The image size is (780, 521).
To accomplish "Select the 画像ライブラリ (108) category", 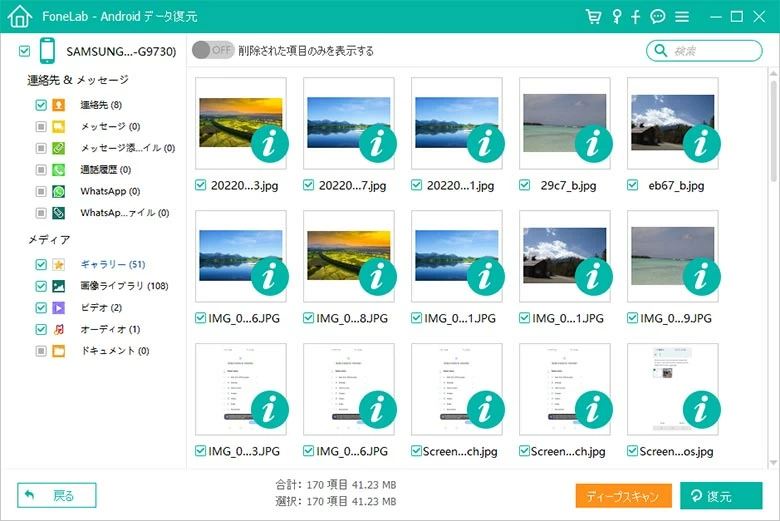I will 123,286.
